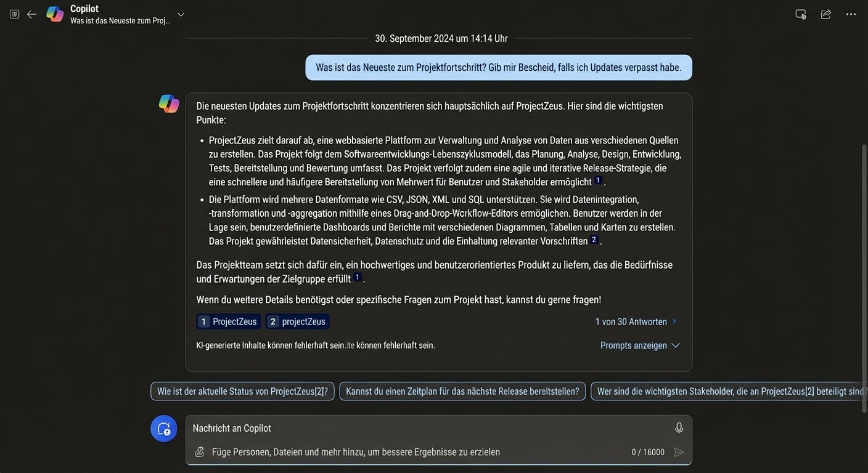Click the back arrow icon
The width and height of the screenshot is (868, 473).
pyautogui.click(x=31, y=14)
